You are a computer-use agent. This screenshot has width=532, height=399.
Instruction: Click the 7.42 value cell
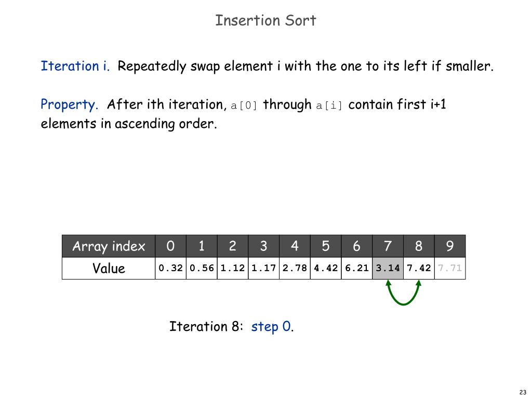click(x=419, y=268)
